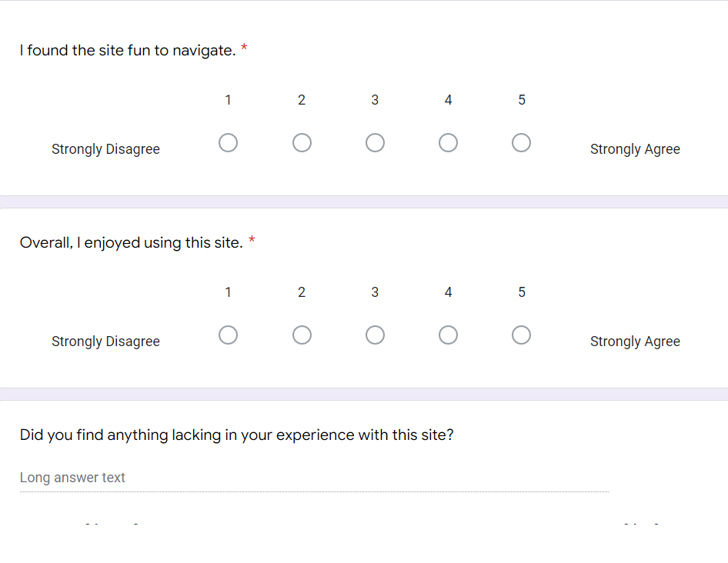Screen dimensions: 728x563
Task: Choose rating 5 for overall enjoyed using site
Action: click(x=522, y=335)
